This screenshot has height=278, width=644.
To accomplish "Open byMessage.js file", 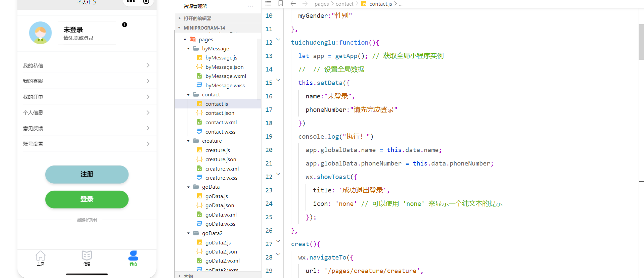I will pyautogui.click(x=221, y=58).
